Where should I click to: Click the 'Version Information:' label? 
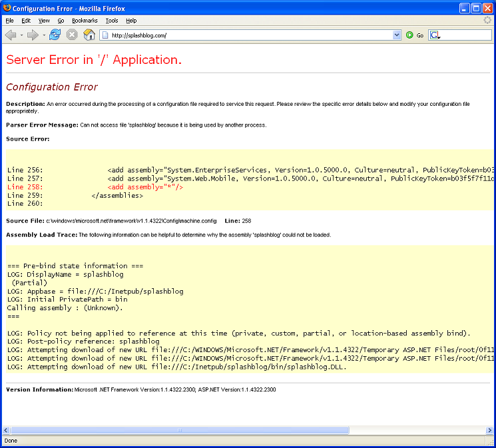coord(40,389)
